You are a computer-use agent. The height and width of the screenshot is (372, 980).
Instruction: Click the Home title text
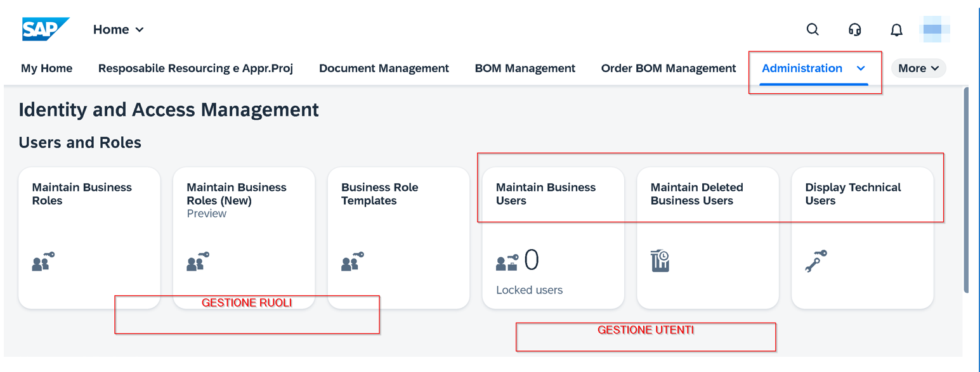pyautogui.click(x=111, y=30)
